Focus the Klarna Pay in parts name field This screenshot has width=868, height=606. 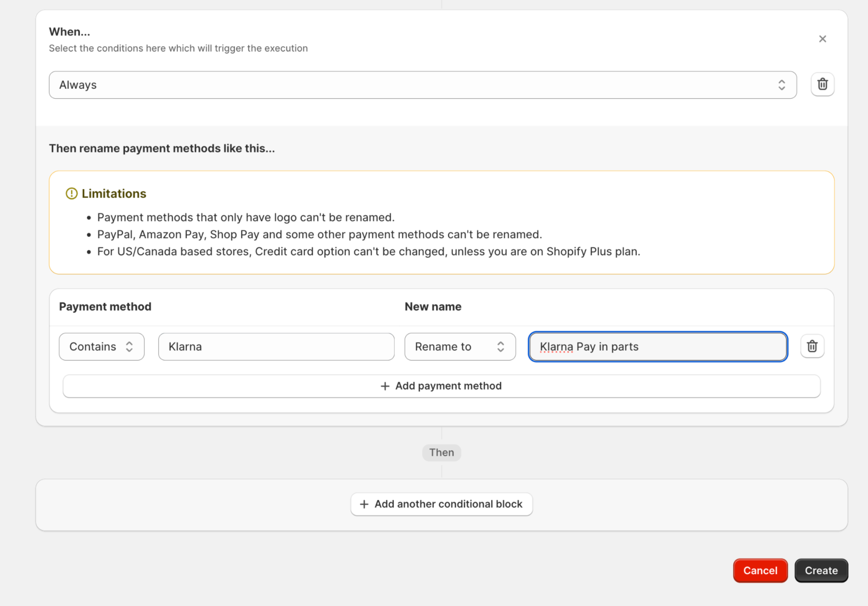coord(658,347)
